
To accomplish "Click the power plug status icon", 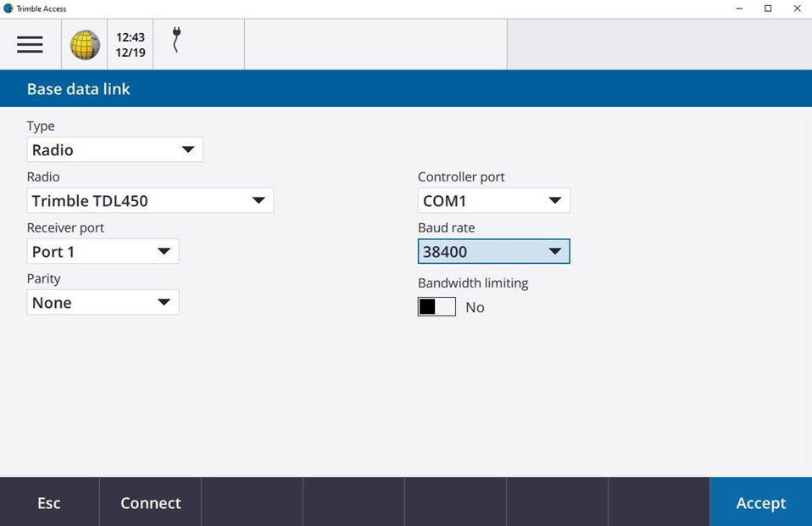I will [176, 41].
